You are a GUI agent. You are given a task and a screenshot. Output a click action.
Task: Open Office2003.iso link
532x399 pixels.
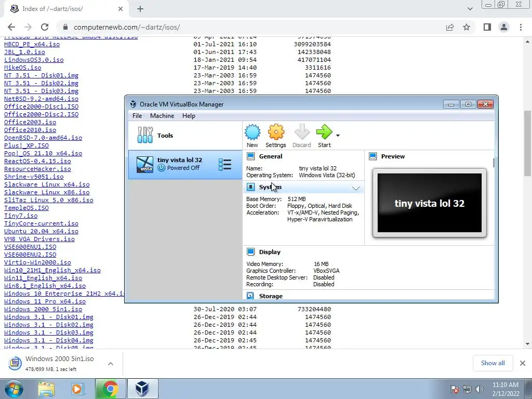pyautogui.click(x=30, y=122)
